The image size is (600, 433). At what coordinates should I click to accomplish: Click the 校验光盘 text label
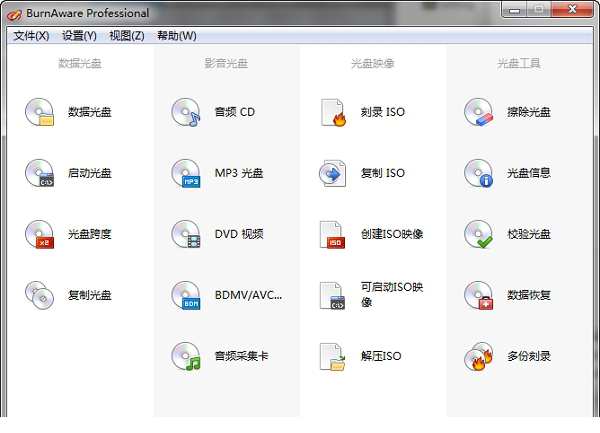[x=529, y=234]
